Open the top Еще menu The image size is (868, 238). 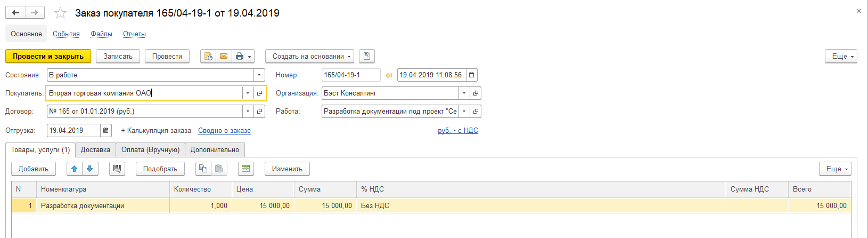pos(841,56)
